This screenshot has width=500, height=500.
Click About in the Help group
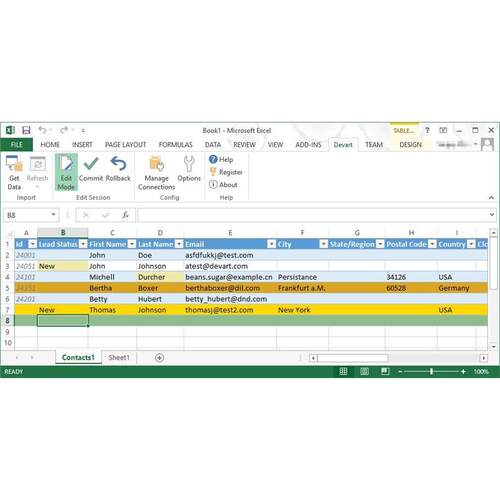click(x=223, y=184)
